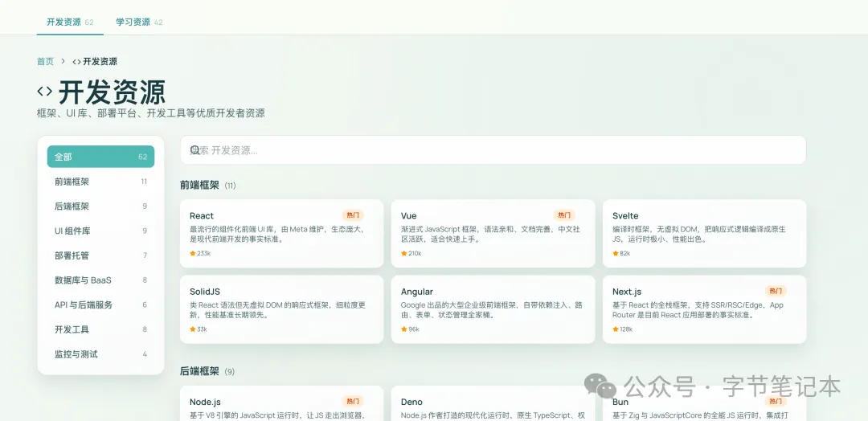Click the star icon on Svelte card

(616, 253)
